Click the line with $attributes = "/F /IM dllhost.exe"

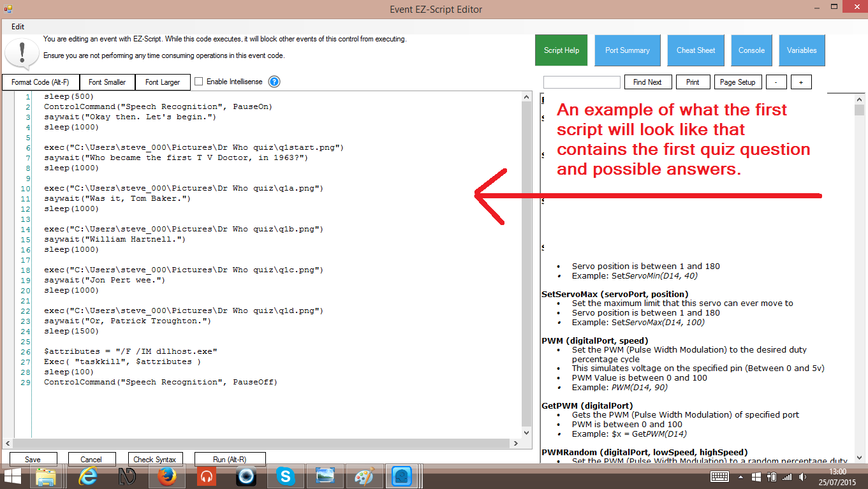click(x=131, y=351)
